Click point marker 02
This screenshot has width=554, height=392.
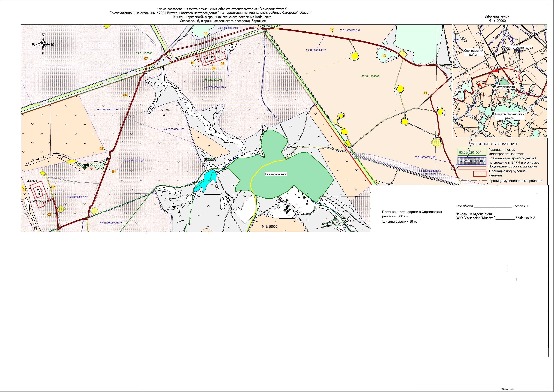[x=53, y=187]
